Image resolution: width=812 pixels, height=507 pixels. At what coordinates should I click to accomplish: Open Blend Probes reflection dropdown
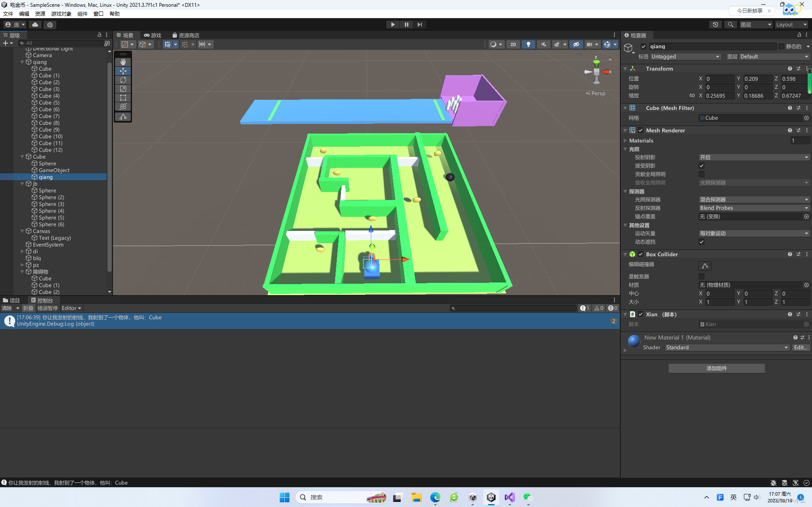coord(754,208)
